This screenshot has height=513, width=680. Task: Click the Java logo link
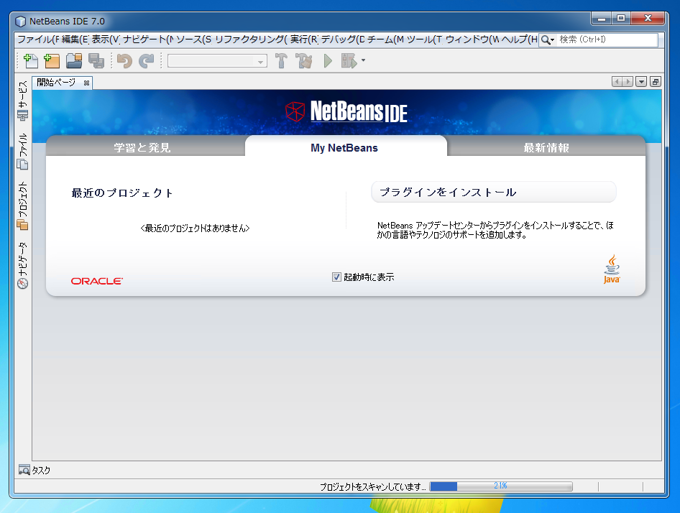[611, 269]
